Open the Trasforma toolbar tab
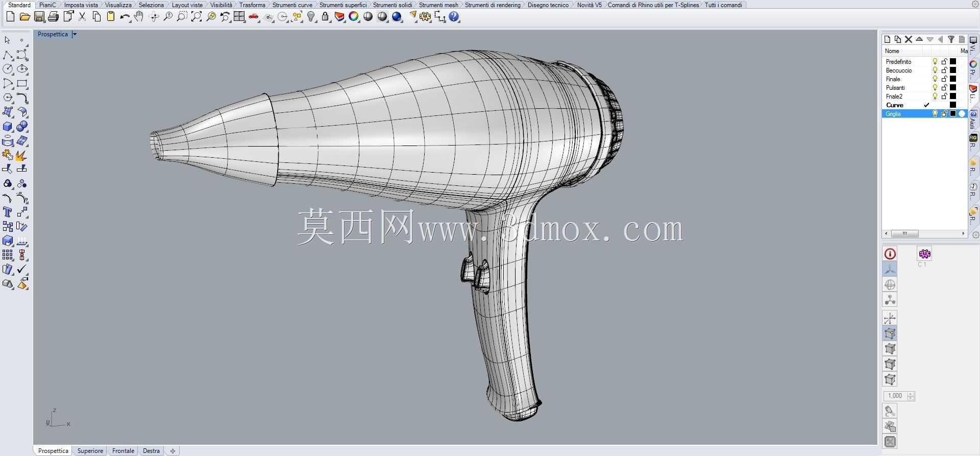Viewport: 980px width, 456px height. click(x=252, y=5)
